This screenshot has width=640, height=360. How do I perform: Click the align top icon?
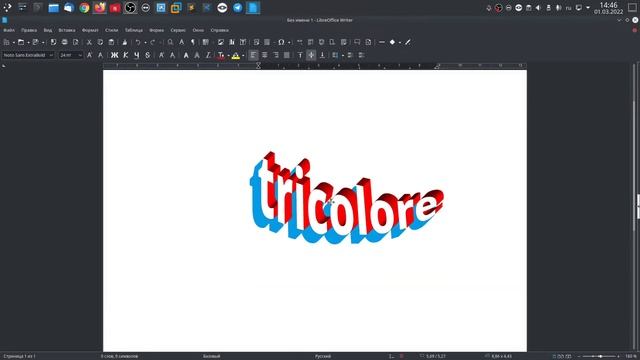coord(300,55)
